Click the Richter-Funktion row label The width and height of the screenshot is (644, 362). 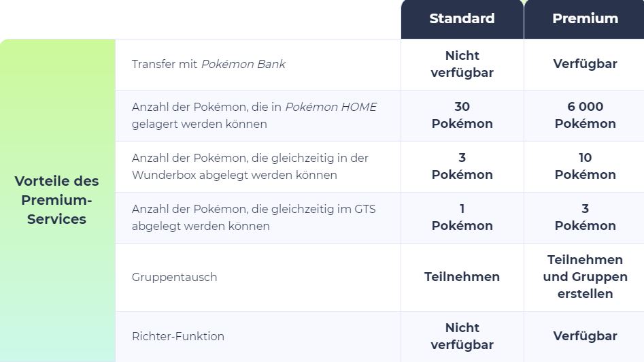coord(178,336)
